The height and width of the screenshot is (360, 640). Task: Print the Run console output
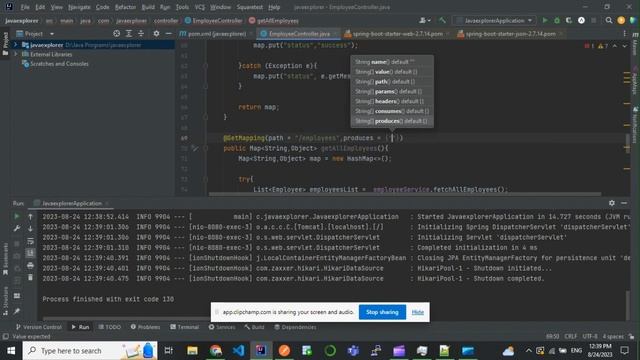tap(30, 265)
